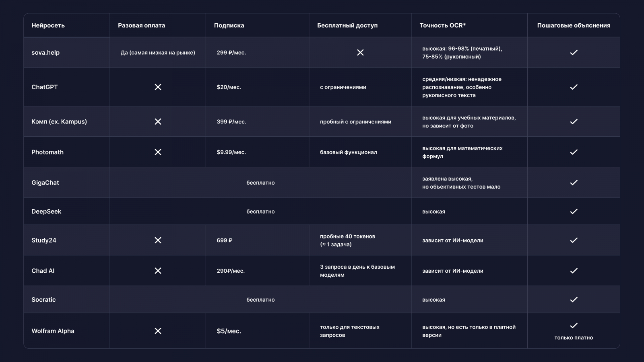Click the бесплатно text in GigaChat row

point(260,183)
